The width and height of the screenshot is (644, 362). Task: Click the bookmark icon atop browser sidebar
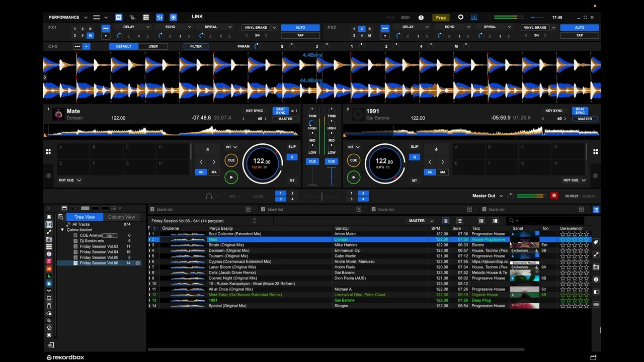pos(49,217)
